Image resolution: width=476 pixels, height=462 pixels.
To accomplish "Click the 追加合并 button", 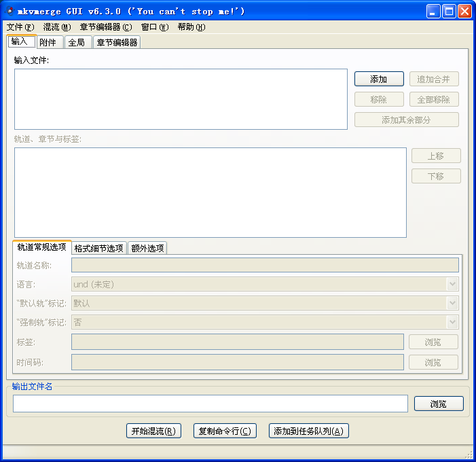I will 434,79.
